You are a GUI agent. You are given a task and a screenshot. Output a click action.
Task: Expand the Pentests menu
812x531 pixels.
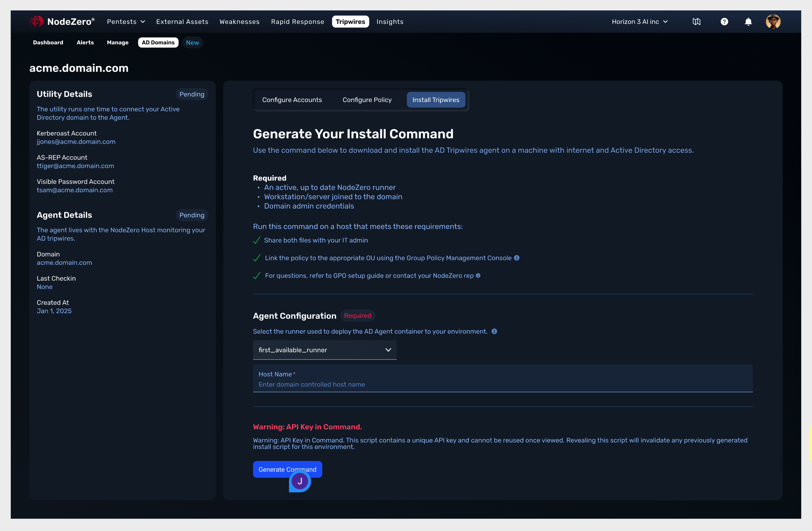click(126, 22)
